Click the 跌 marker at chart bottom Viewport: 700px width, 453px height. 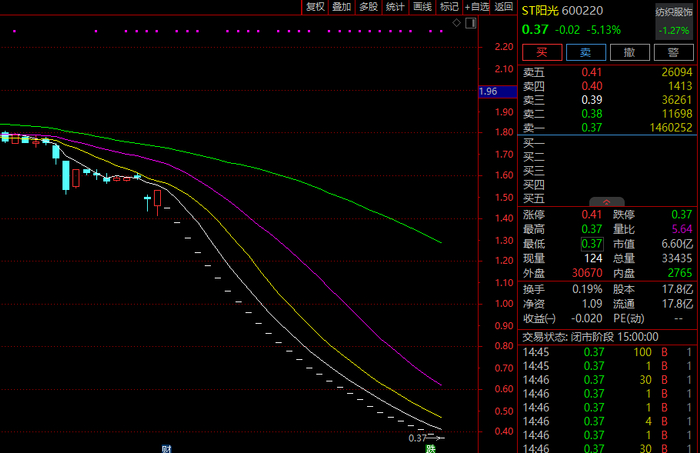point(430,449)
